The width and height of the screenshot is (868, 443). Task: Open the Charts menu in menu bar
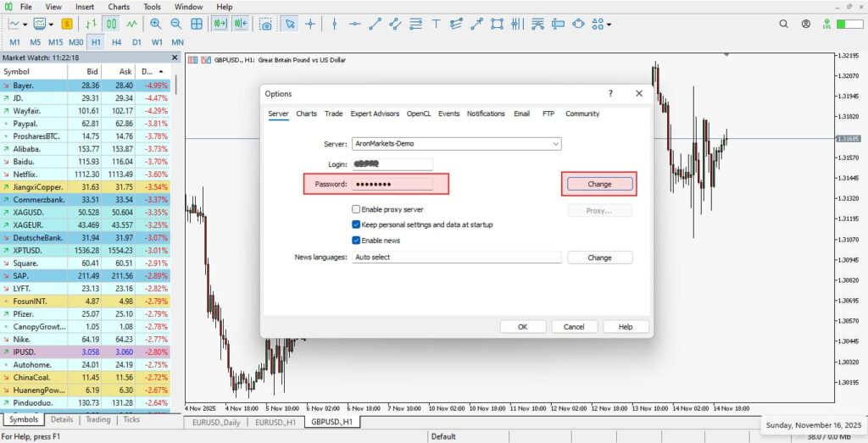point(119,7)
